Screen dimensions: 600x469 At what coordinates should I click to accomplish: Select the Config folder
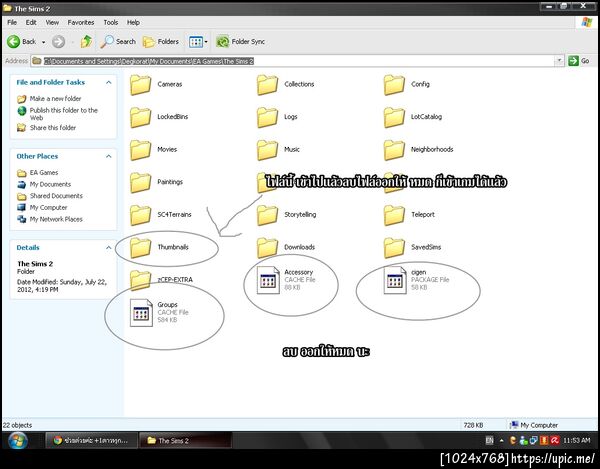[406, 85]
